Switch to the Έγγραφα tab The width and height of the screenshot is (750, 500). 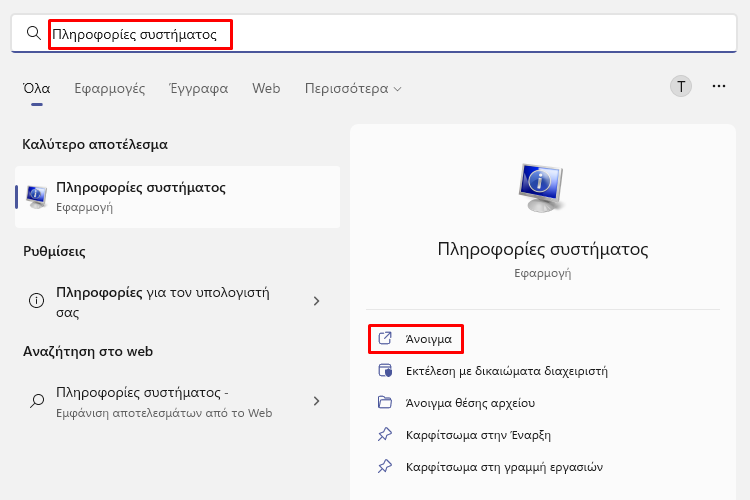coord(199,89)
